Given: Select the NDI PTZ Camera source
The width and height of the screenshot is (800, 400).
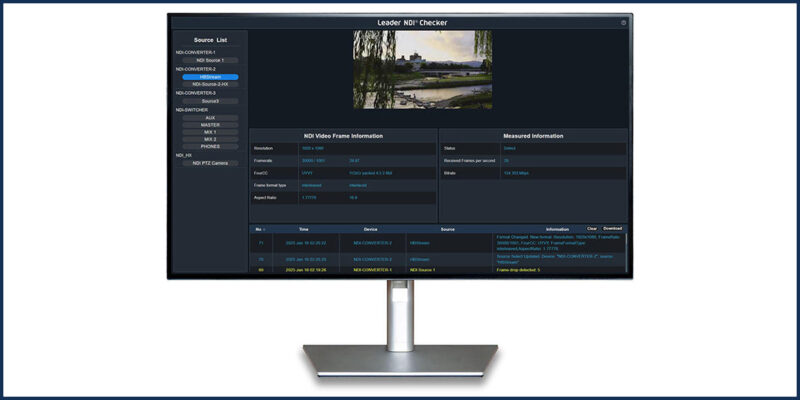Looking at the screenshot, I should click(x=210, y=163).
